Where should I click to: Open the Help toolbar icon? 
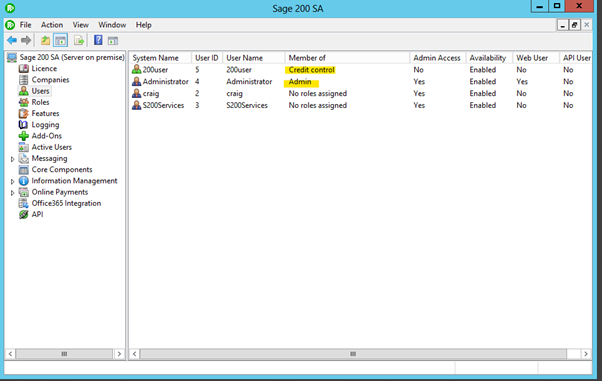98,40
